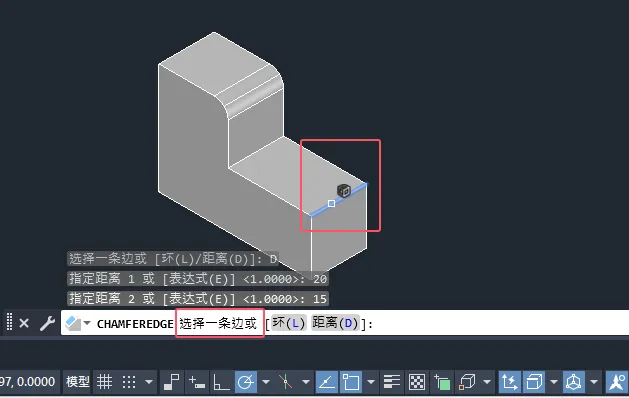
Task: Disable object snap tracking icon
Action: click(327, 382)
